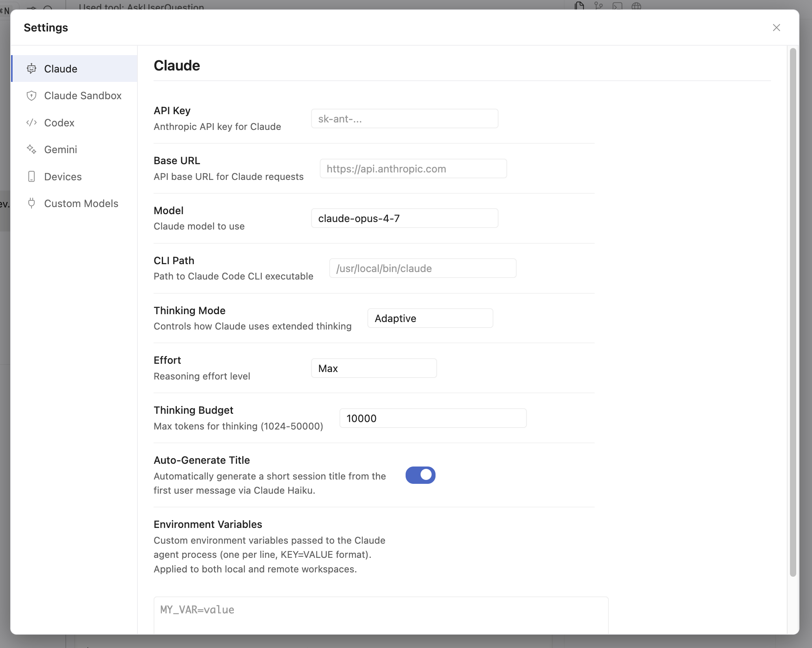Click "Reasoning effort level" description
812x648 pixels.
point(202,376)
